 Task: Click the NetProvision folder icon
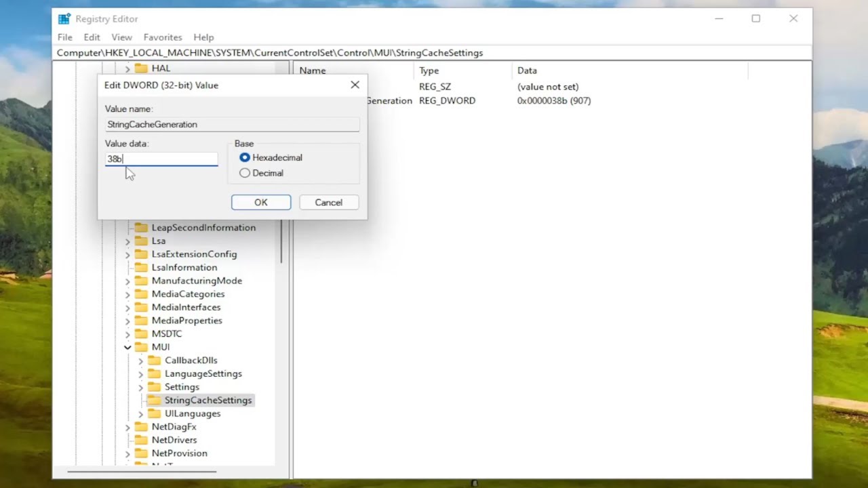141,453
